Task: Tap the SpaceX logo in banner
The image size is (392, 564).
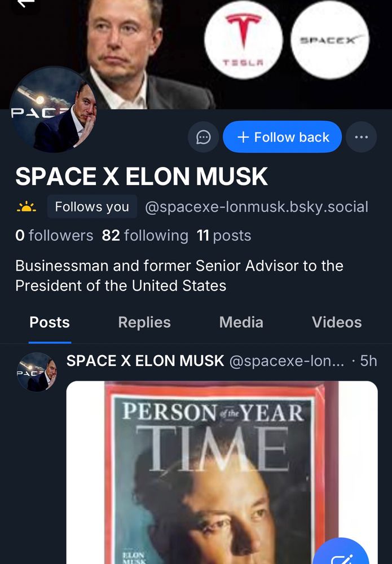Action: click(x=330, y=39)
